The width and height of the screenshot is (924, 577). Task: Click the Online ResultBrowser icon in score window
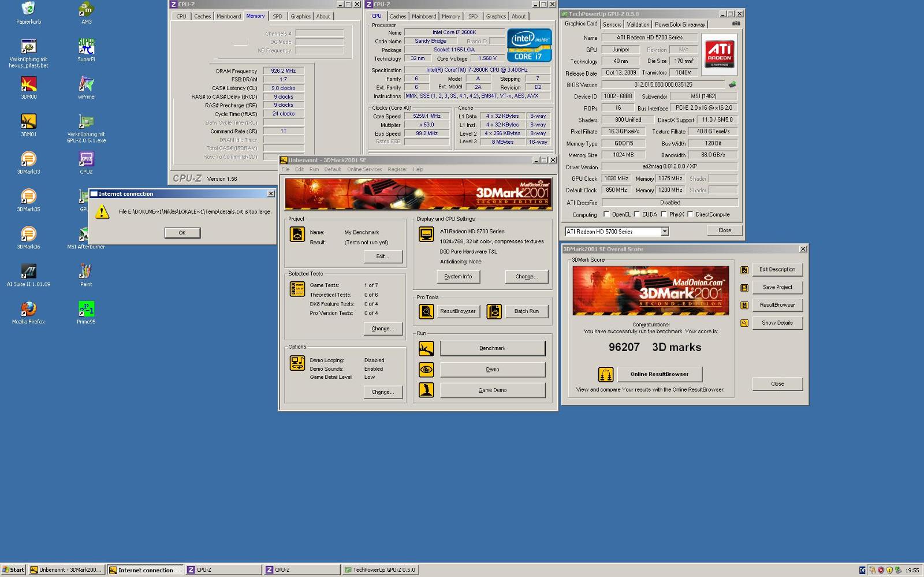606,374
